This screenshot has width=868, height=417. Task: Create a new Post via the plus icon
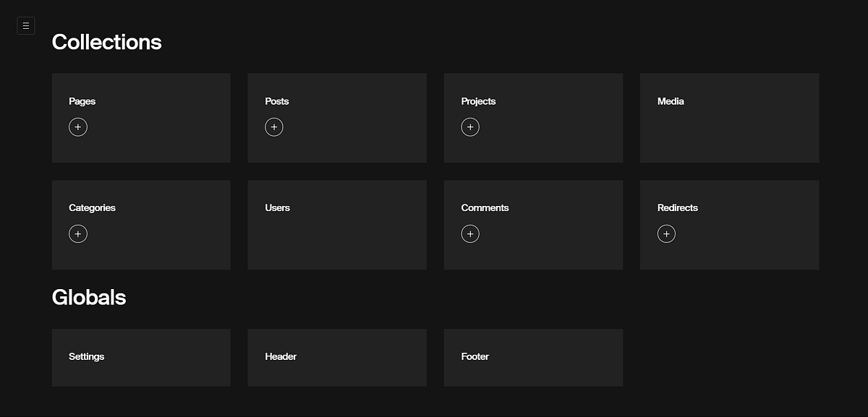tap(274, 126)
